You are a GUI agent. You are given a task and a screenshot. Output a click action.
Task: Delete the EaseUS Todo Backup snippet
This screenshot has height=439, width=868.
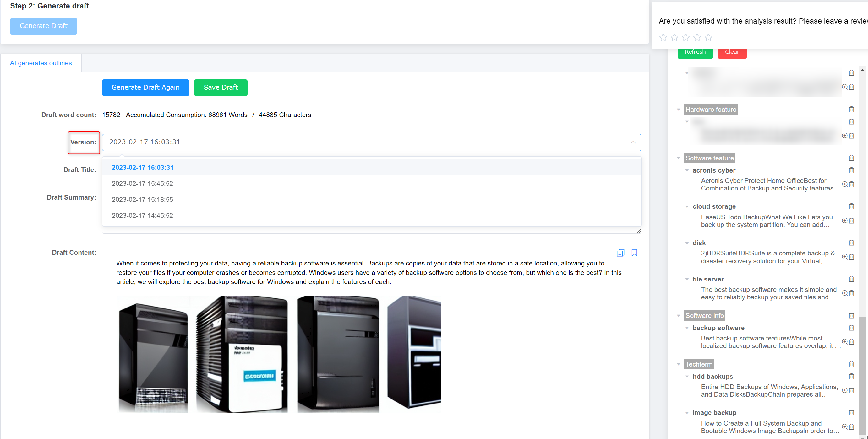pos(851,221)
